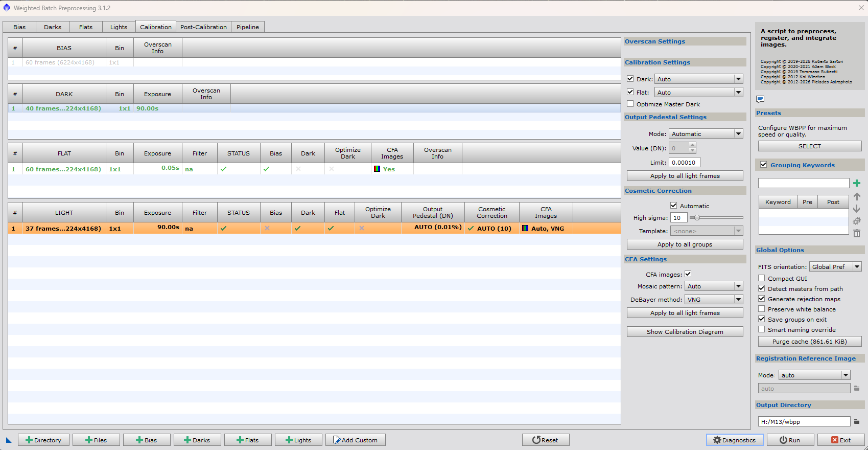Open the Flat calibration mode dropdown
868x450 pixels.
tap(699, 92)
